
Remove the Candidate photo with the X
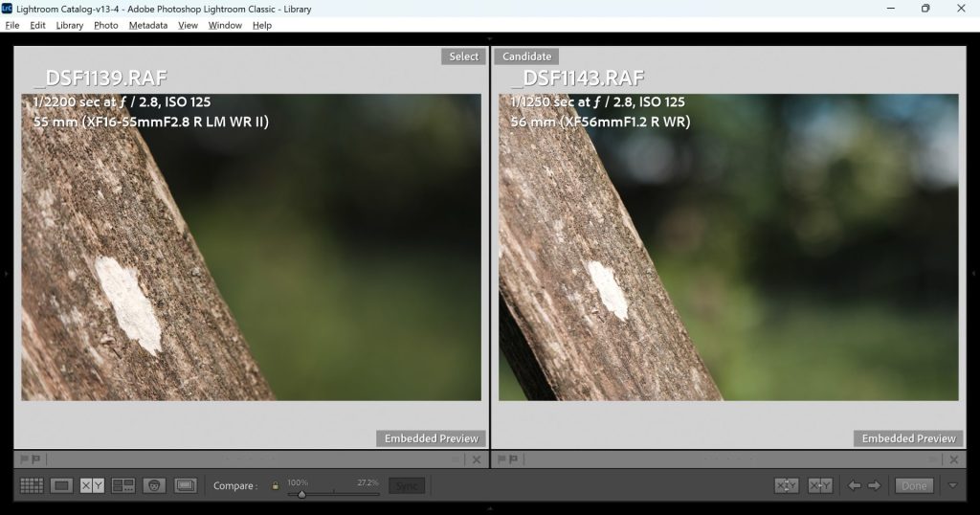954,459
